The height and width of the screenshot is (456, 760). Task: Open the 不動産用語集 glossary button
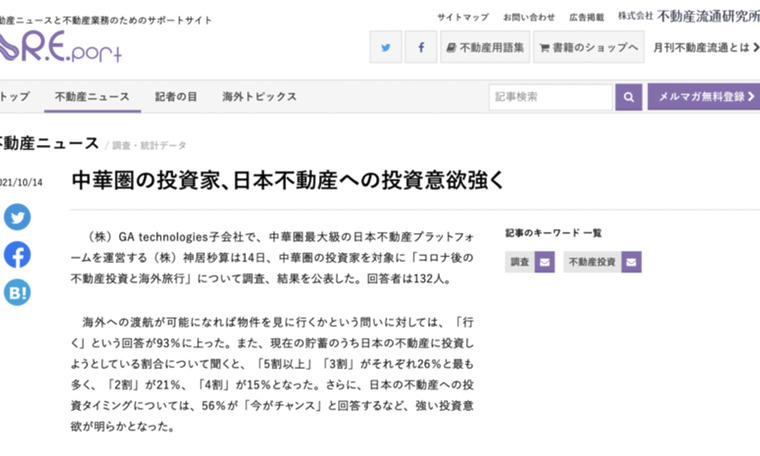pos(485,47)
